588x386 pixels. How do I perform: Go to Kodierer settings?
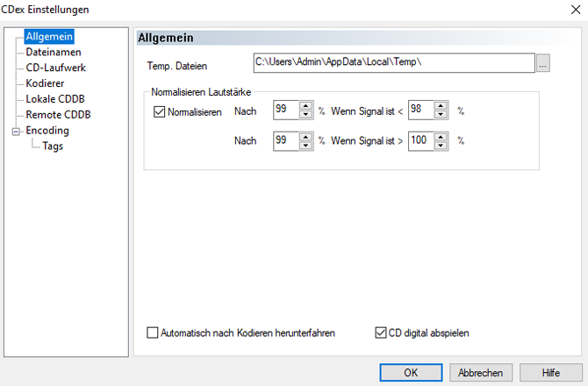click(x=46, y=83)
